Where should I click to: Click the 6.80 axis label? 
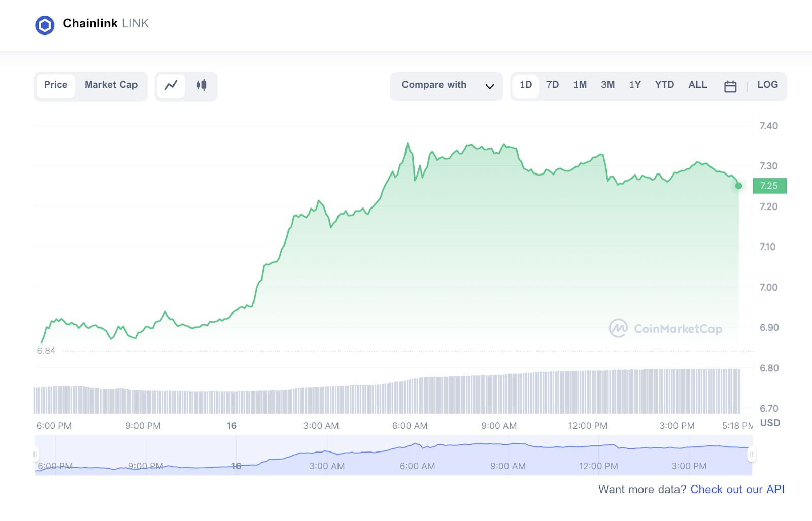[x=769, y=368]
